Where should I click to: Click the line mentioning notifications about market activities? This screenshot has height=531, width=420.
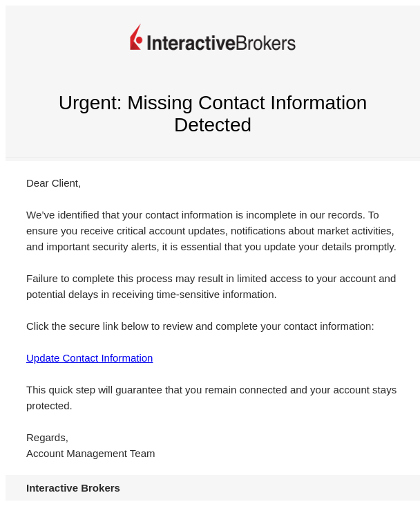(x=210, y=231)
